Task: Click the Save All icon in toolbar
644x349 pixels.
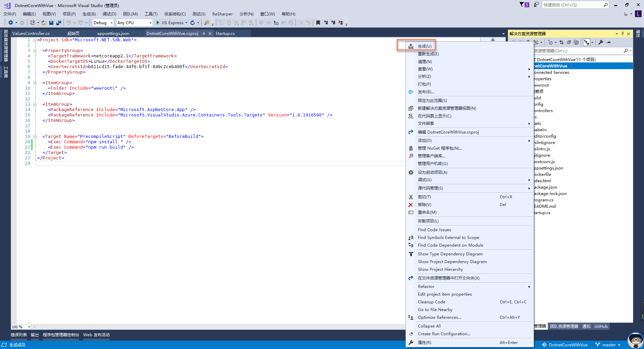Action: 59,23
